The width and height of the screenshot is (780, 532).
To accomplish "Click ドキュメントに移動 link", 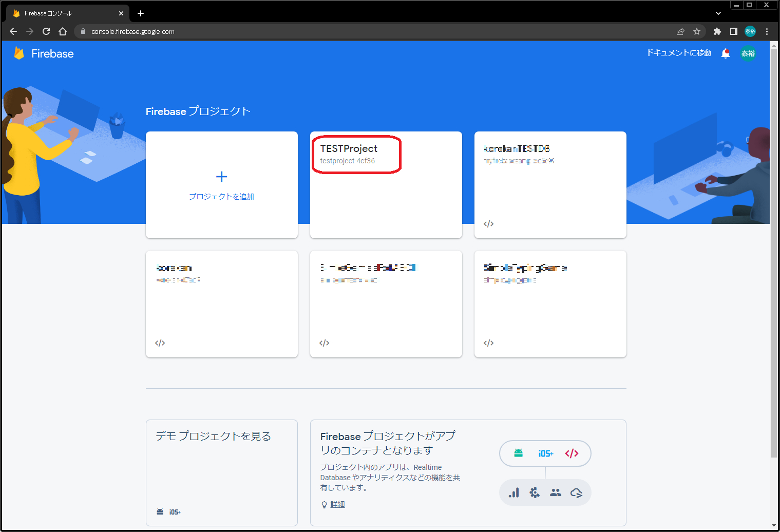I will (679, 53).
